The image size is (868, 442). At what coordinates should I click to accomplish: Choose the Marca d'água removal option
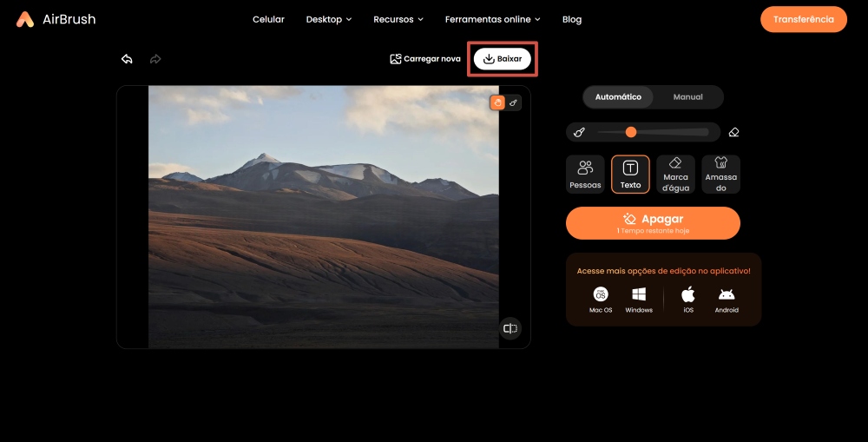(x=675, y=175)
